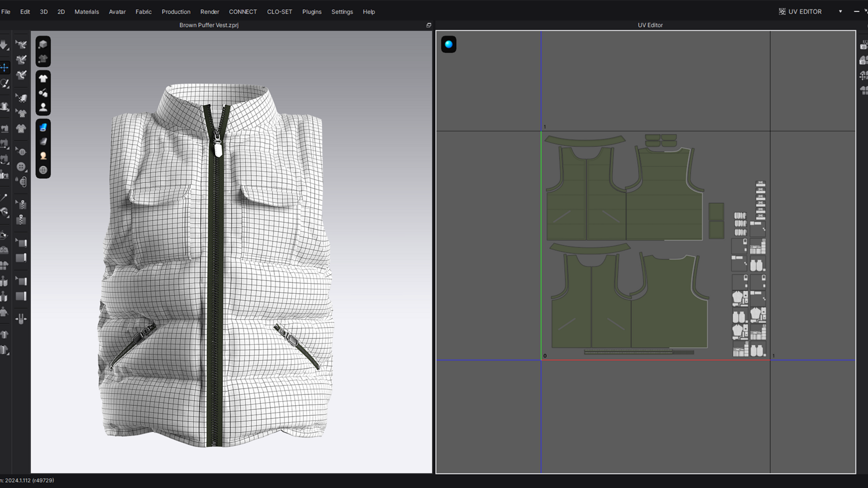
Task: Select the sewing machine tool icon
Action: (x=4, y=128)
